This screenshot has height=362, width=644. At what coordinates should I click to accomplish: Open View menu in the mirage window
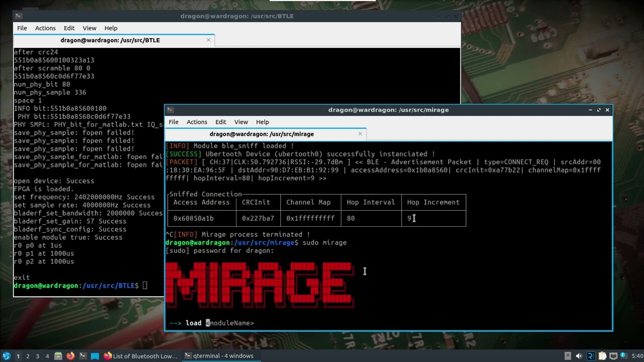click(241, 122)
